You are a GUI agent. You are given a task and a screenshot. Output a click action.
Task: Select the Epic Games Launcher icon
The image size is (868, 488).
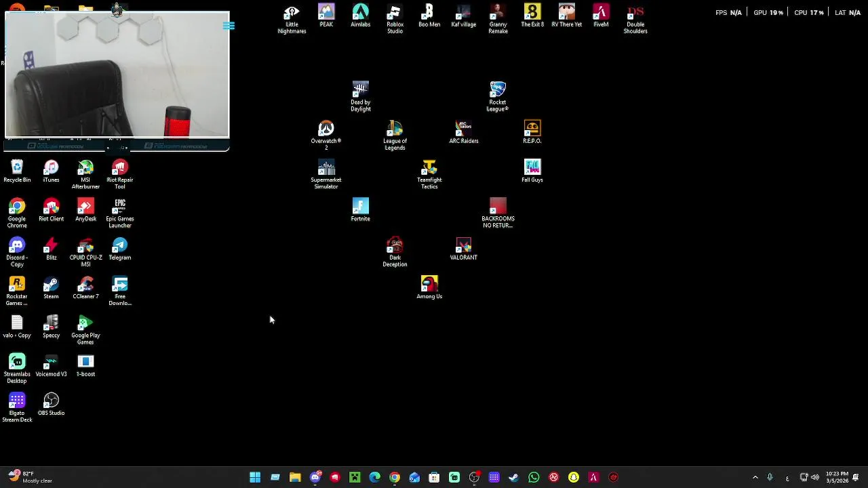pyautogui.click(x=119, y=213)
